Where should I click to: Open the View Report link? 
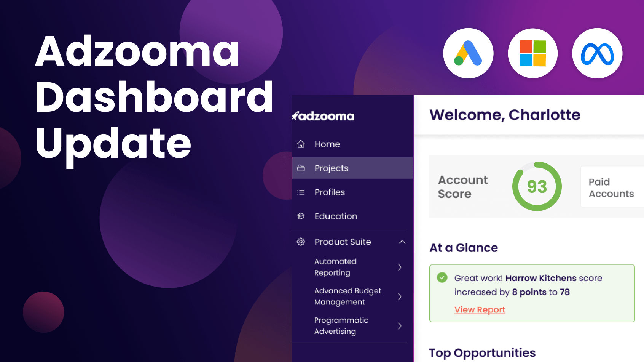480,309
